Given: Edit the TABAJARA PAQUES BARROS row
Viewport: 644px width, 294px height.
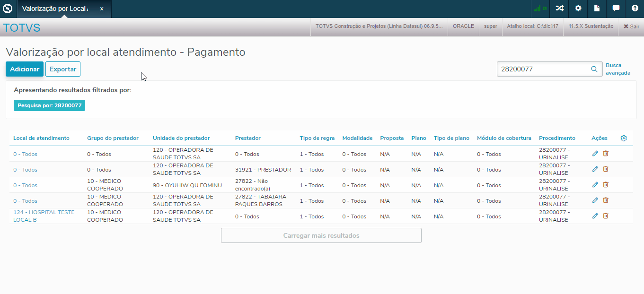Looking at the screenshot, I should (595, 200).
